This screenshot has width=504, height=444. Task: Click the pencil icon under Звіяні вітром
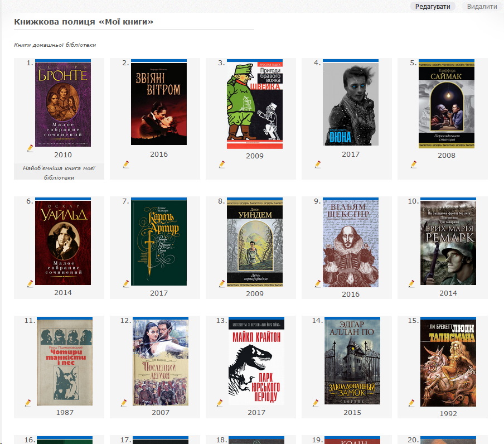[126, 165]
